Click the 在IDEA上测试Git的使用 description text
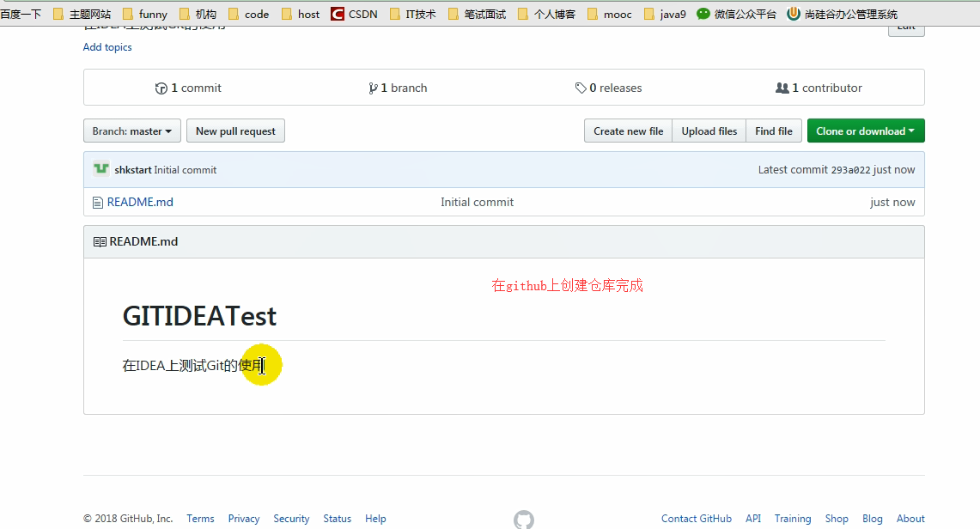Screen dimensions: 980x529 194,365
